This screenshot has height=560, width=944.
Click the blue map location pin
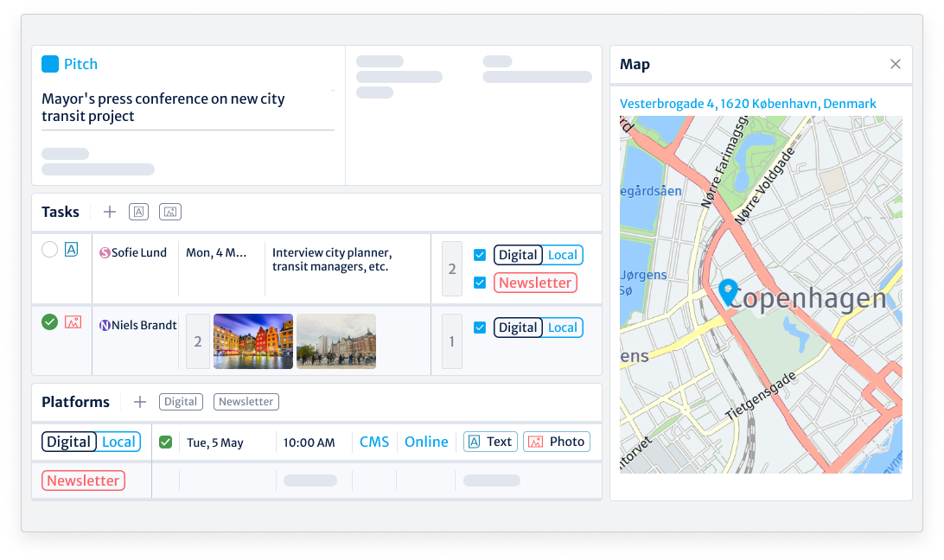click(728, 293)
